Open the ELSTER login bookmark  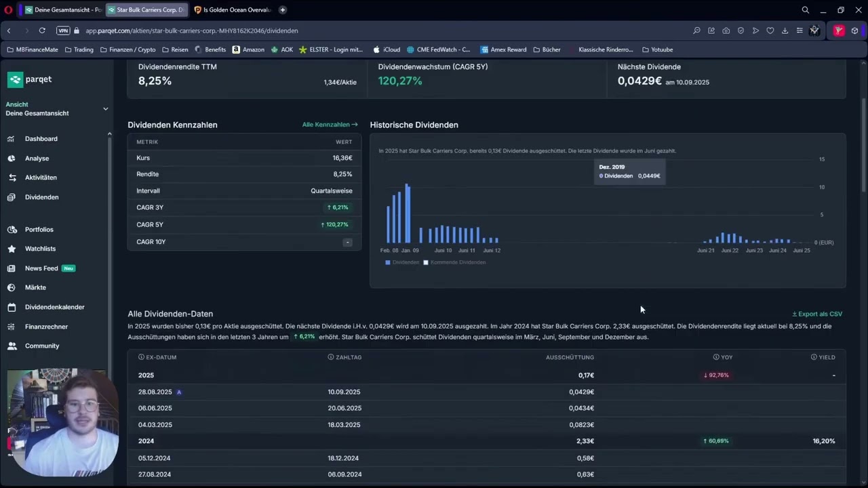331,49
